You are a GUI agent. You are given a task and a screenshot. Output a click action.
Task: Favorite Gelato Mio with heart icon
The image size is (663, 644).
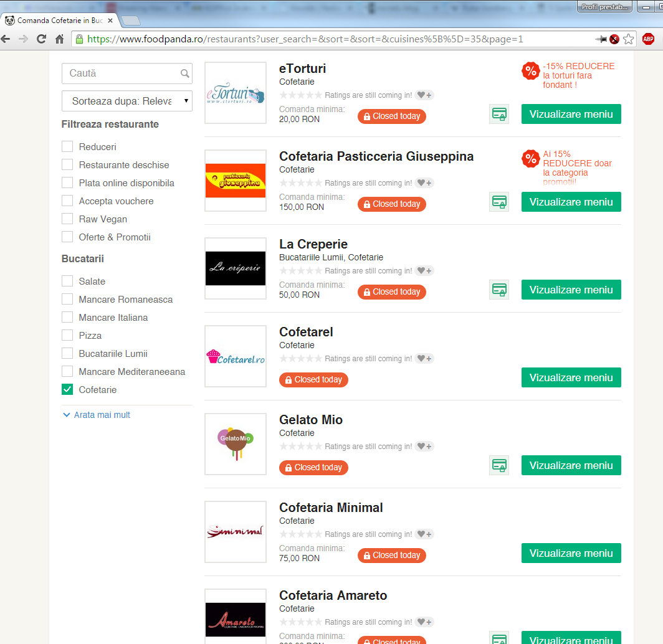424,447
